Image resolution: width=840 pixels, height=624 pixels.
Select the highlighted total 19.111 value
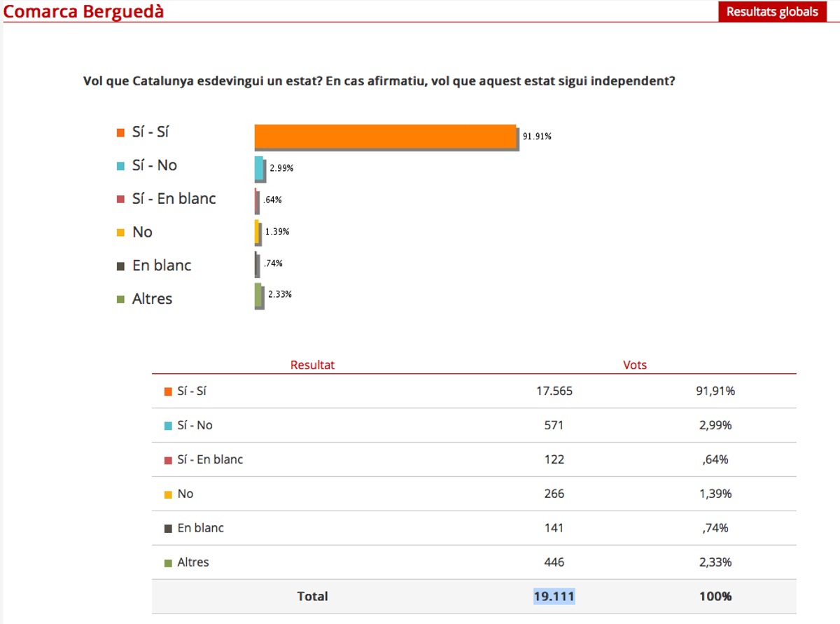[554, 597]
